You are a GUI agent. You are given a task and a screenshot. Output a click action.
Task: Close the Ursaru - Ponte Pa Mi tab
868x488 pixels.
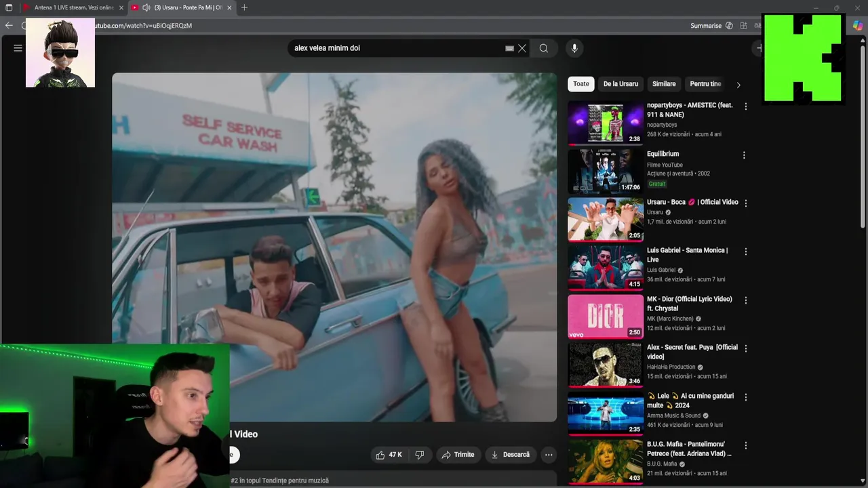click(229, 7)
